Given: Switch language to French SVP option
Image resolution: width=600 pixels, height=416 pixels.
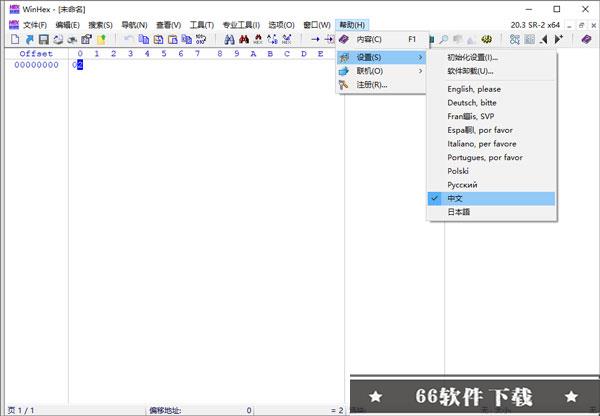Looking at the screenshot, I should click(491, 116).
